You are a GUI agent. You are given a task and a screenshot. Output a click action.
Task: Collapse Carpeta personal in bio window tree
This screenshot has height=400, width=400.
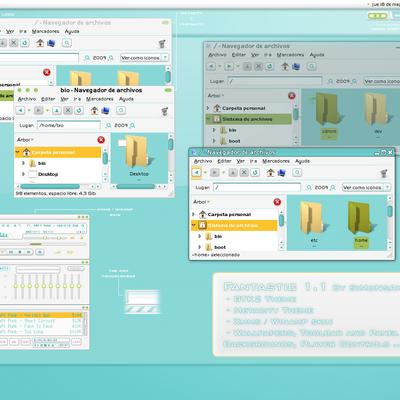pos(18,152)
